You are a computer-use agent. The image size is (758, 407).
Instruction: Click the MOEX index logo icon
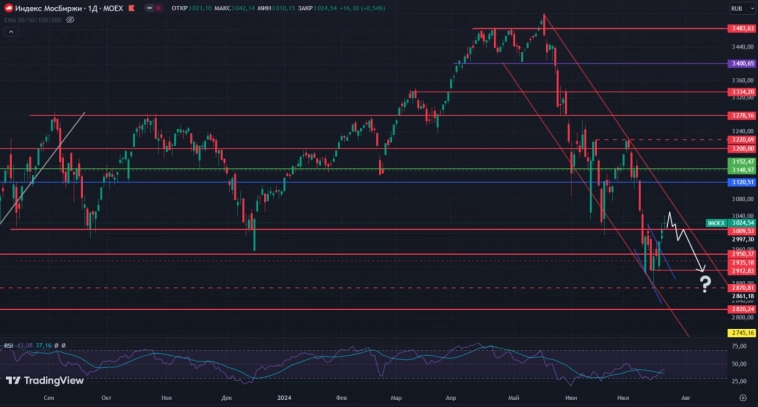click(7, 8)
